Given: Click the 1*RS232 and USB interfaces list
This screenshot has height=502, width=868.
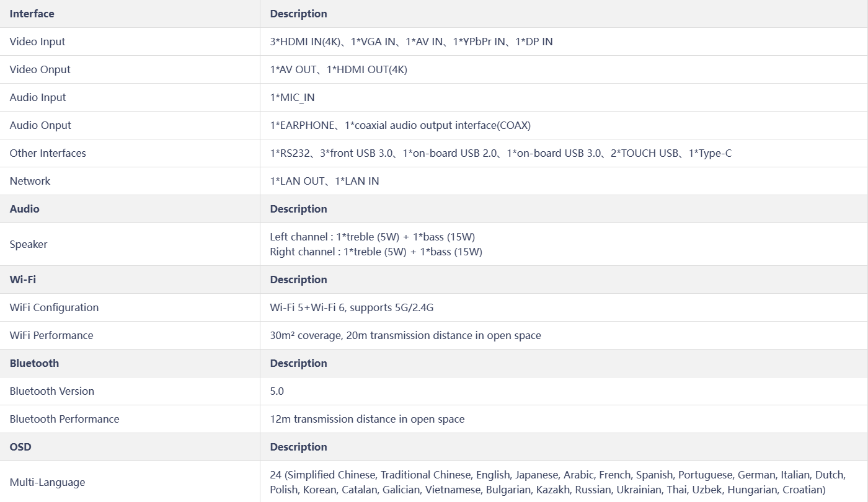Looking at the screenshot, I should [501, 153].
